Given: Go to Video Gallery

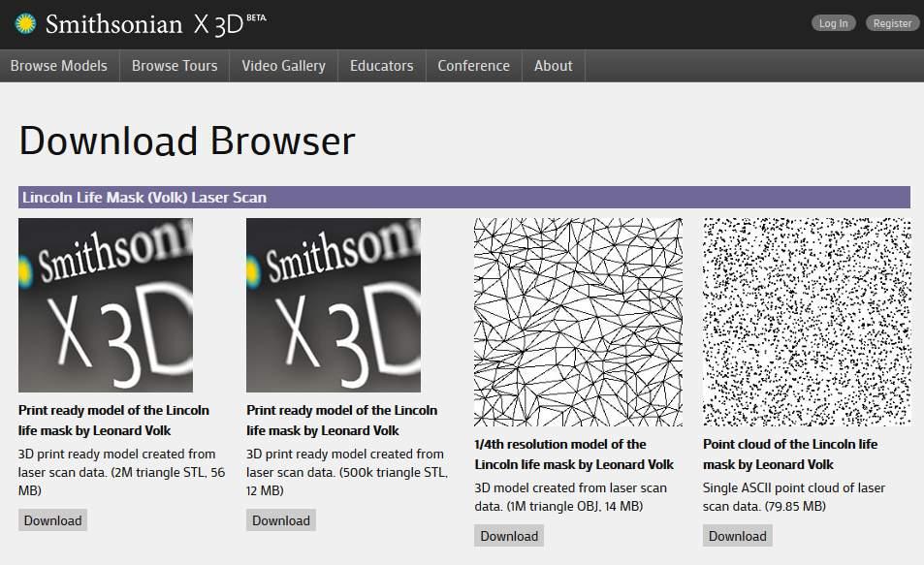Looking at the screenshot, I should click(x=283, y=65).
